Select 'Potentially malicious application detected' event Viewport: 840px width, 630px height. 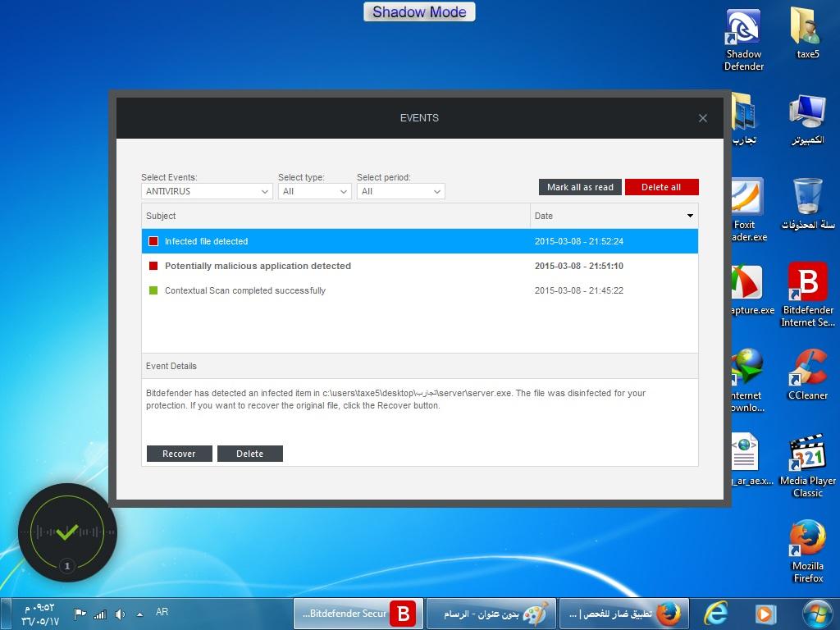[x=420, y=266]
